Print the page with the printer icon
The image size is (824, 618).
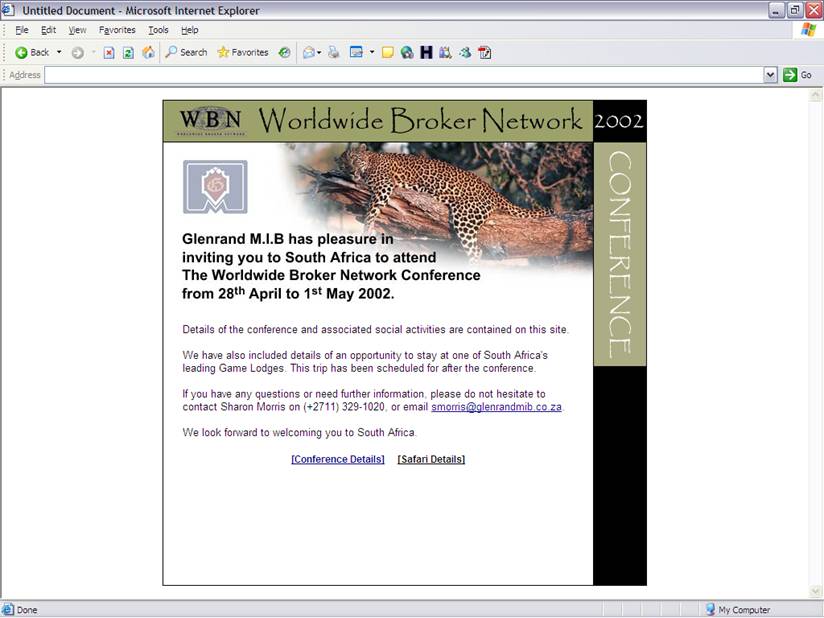click(334, 52)
